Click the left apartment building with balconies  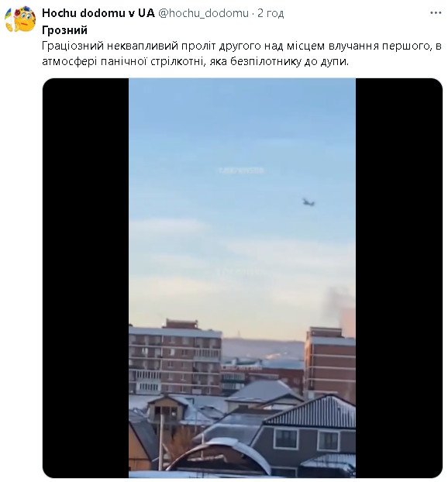pyautogui.click(x=174, y=358)
